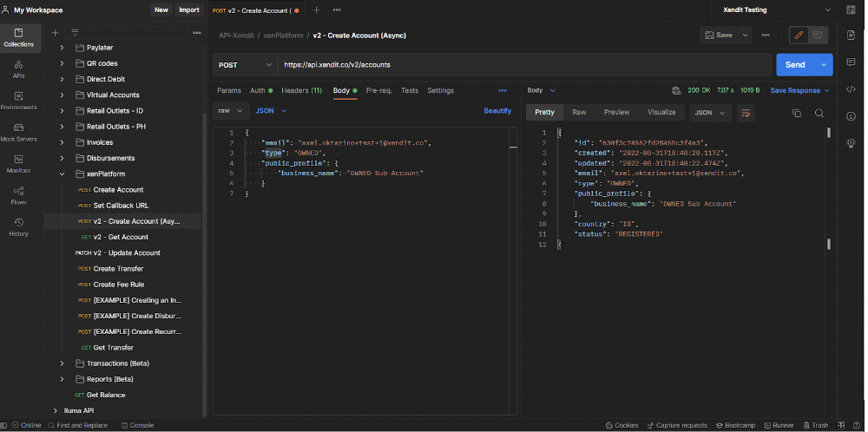Open Find and Replace in the status bar
This screenshot has height=432, width=868.
coord(77,425)
